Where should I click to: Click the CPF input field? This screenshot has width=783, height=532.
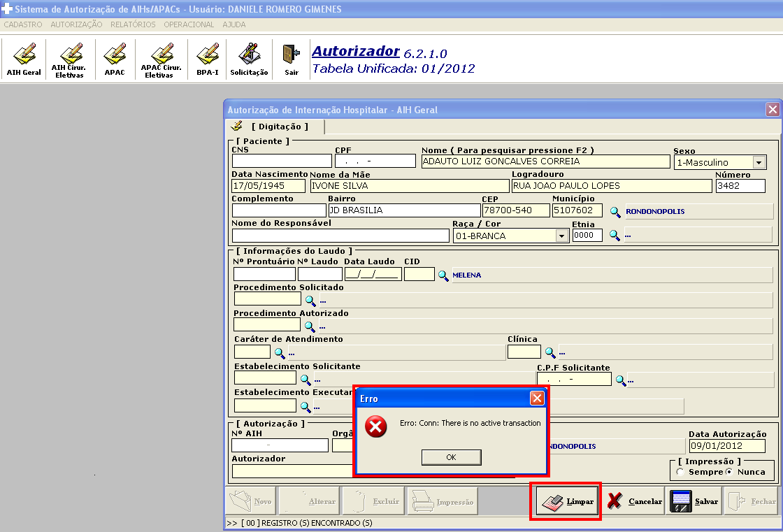[375, 161]
